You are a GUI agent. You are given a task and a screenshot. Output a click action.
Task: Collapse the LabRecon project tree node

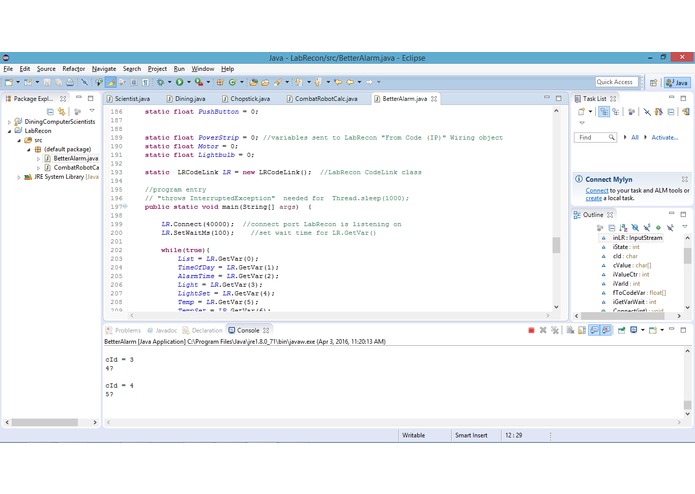(9, 131)
